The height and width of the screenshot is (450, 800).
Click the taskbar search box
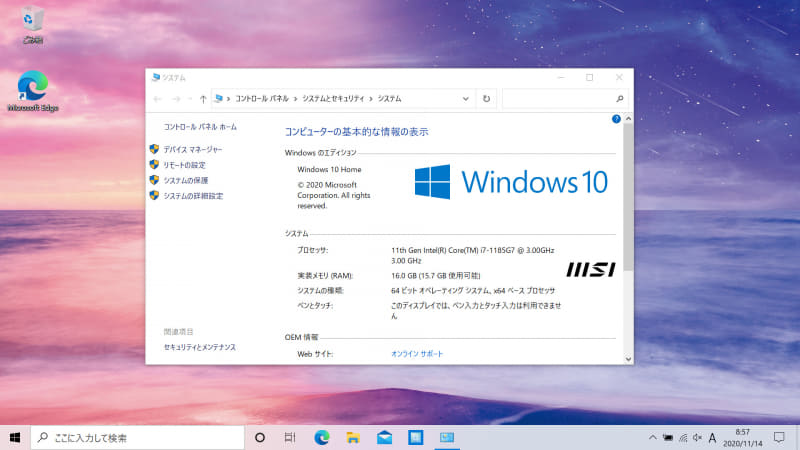pyautogui.click(x=138, y=437)
